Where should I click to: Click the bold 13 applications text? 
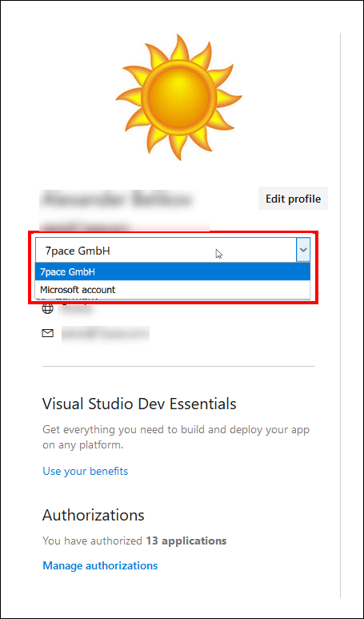pos(186,541)
